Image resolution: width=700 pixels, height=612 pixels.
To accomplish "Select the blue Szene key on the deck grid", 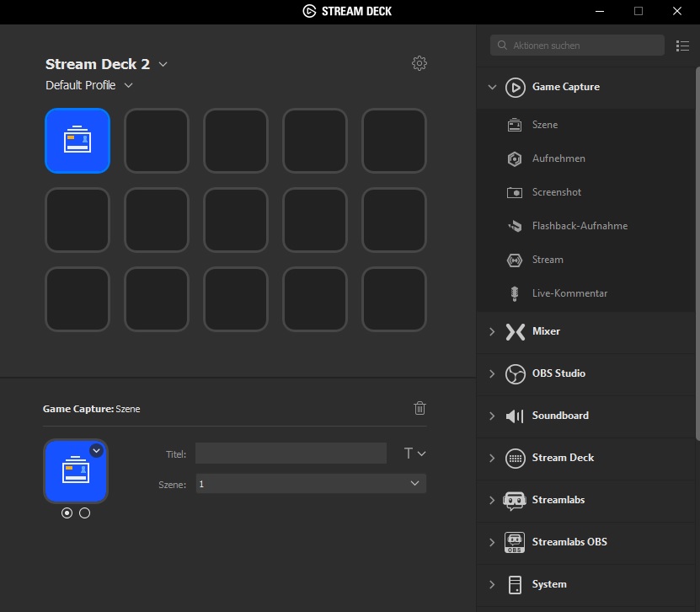I will coord(77,140).
